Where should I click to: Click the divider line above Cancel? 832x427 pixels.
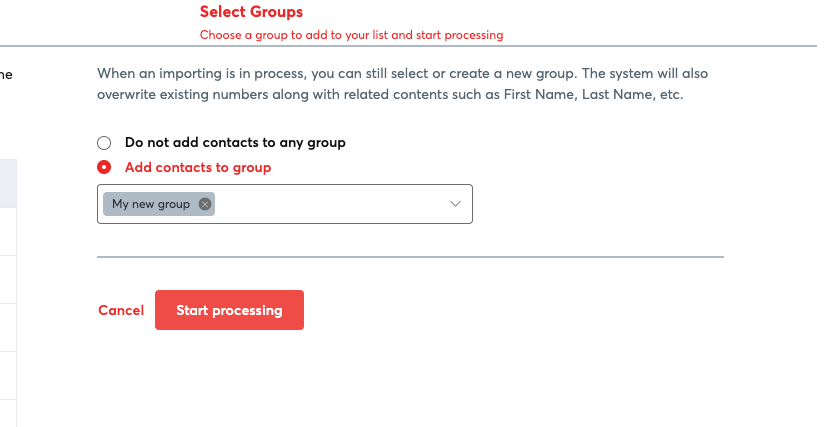coord(410,257)
